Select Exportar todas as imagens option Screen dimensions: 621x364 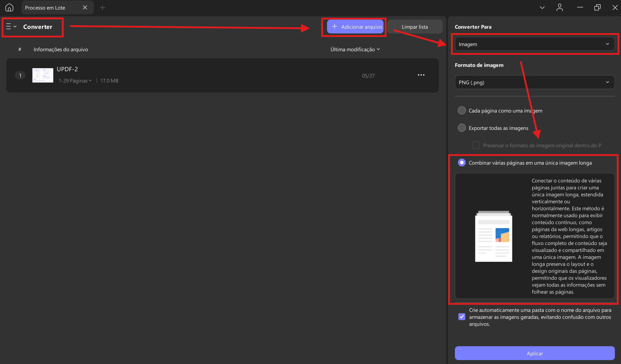pyautogui.click(x=462, y=128)
